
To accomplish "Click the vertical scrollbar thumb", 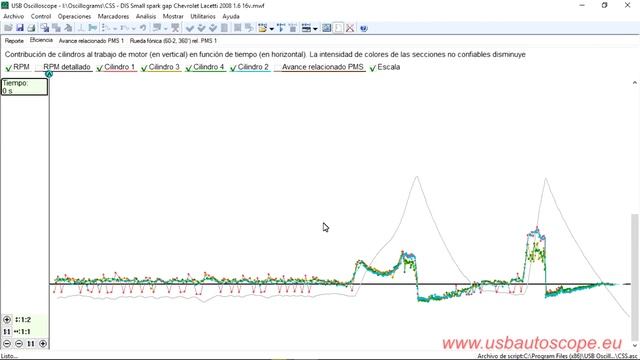I will pos(634,276).
